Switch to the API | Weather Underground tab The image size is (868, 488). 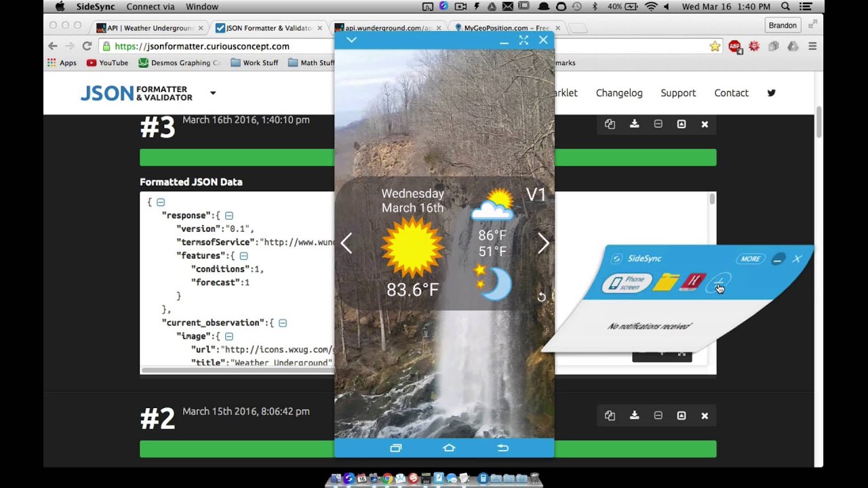pos(150,28)
